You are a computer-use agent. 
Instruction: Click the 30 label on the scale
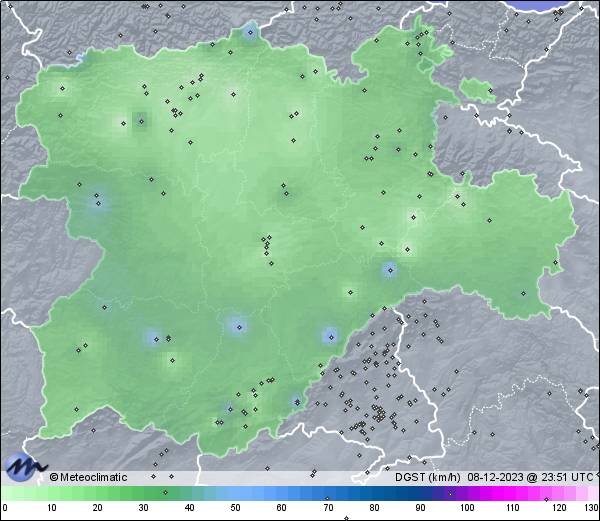[143, 508]
